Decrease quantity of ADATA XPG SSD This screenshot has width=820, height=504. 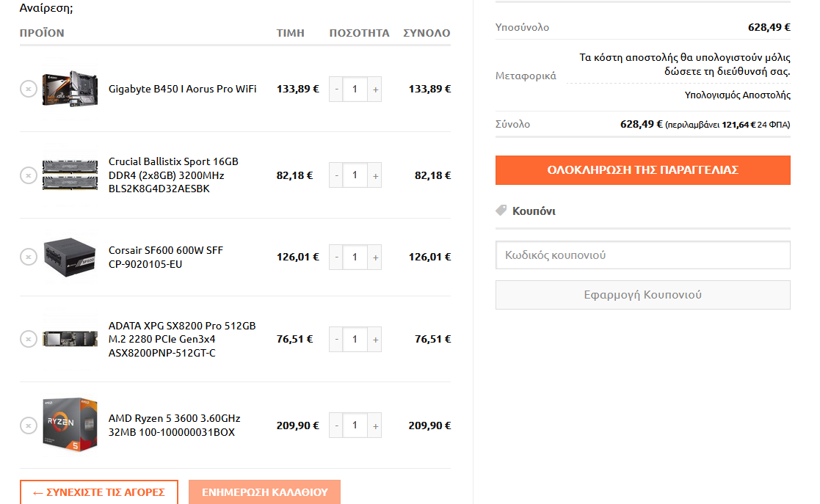[x=336, y=340]
